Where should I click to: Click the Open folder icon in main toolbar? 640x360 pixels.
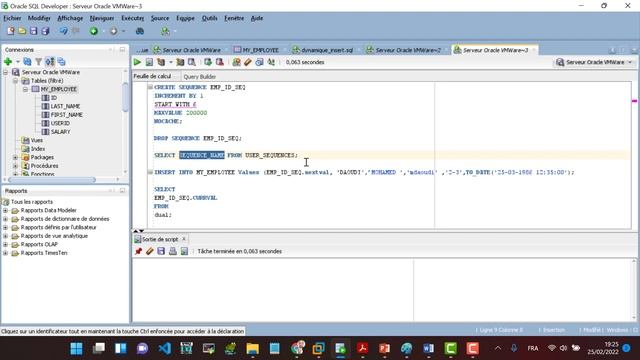(x=22, y=31)
